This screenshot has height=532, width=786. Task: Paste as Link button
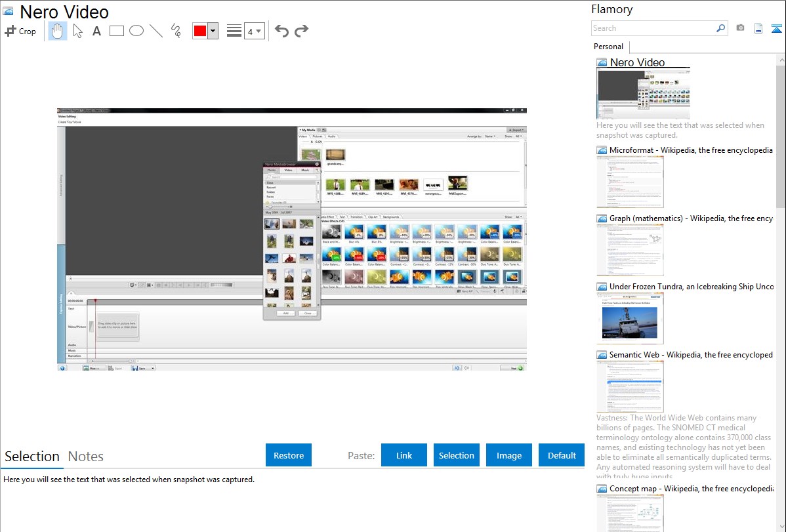tap(404, 455)
